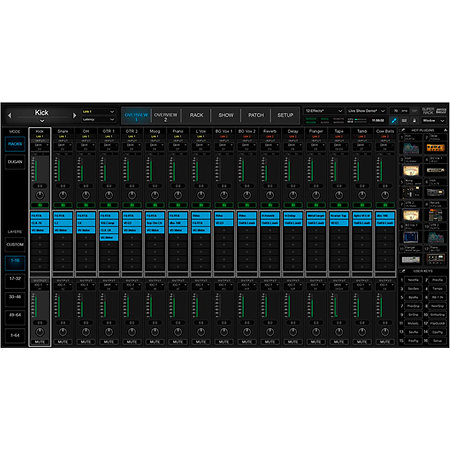Open the Show tab
The width and height of the screenshot is (450, 450).
(x=226, y=115)
